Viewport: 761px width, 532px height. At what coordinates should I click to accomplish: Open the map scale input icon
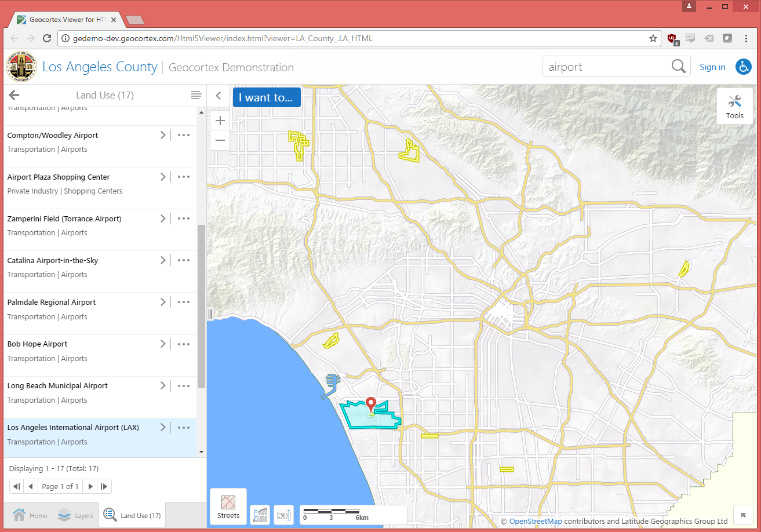283,515
